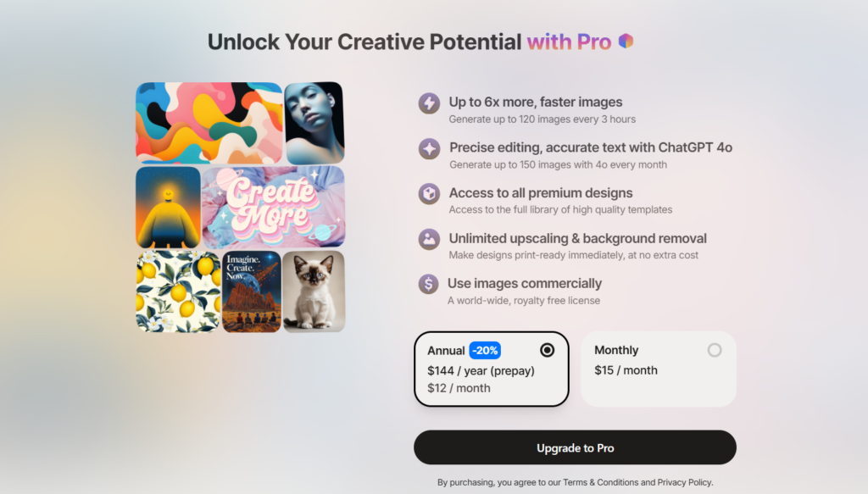
Task: Open the Privacy Policy link
Action: coord(684,482)
